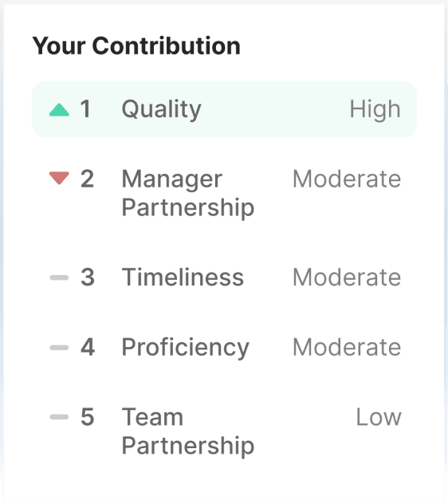Click the gray dash indicator beside Proficiency
The height and width of the screenshot is (504, 448).
[59, 348]
